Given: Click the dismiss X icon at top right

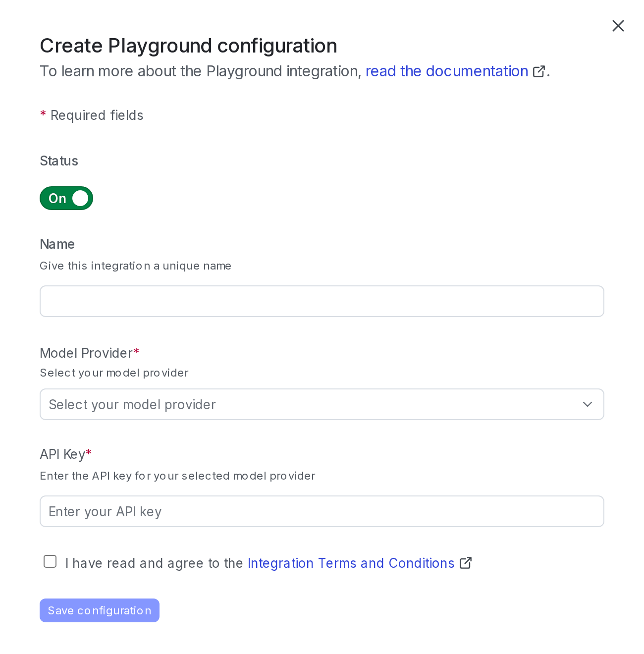Looking at the screenshot, I should [x=618, y=26].
